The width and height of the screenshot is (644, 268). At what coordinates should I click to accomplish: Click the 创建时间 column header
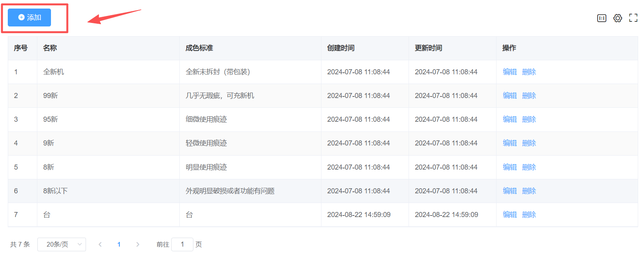(x=340, y=48)
